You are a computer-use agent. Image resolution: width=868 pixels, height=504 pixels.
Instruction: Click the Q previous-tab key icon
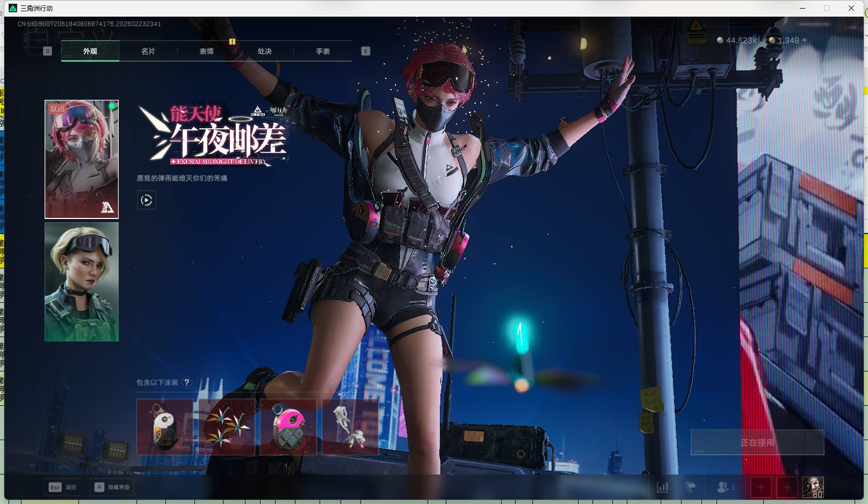tap(47, 51)
